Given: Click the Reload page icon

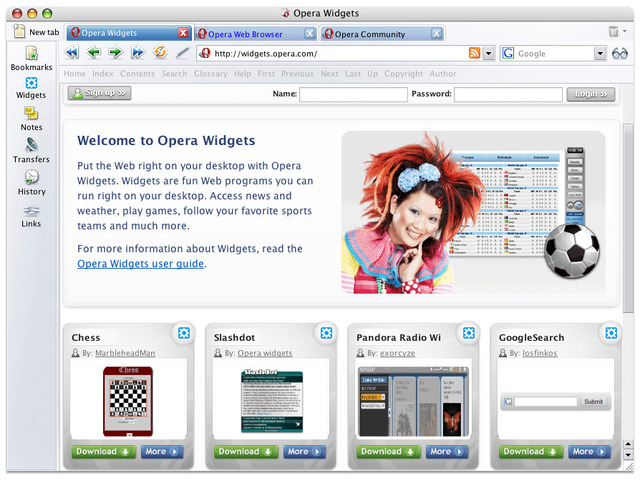Looking at the screenshot, I should [x=160, y=53].
